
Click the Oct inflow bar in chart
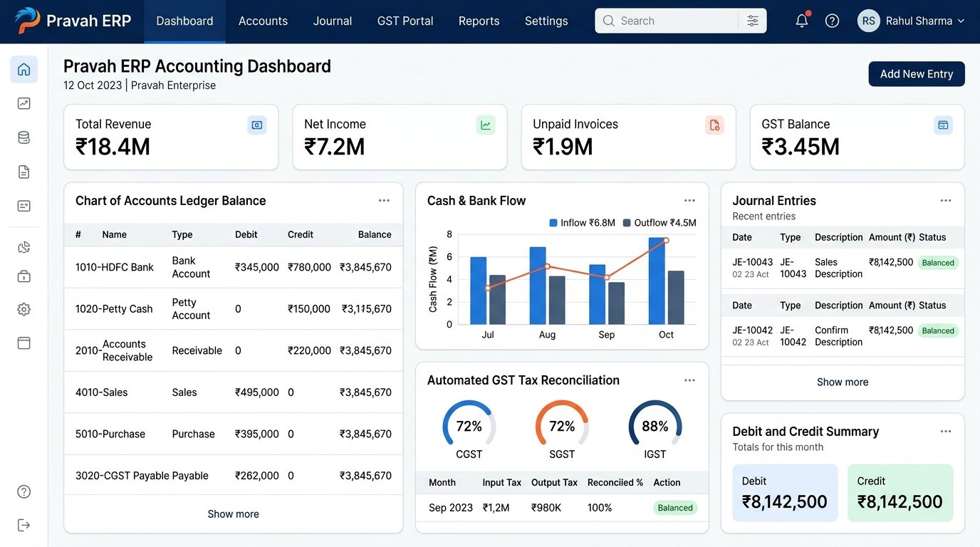pyautogui.click(x=657, y=281)
